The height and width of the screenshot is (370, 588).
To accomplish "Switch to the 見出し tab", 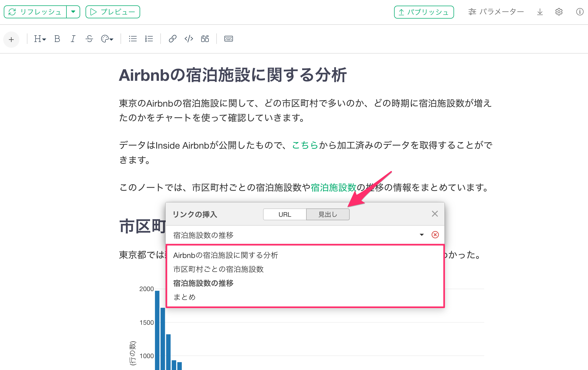I will tap(328, 215).
